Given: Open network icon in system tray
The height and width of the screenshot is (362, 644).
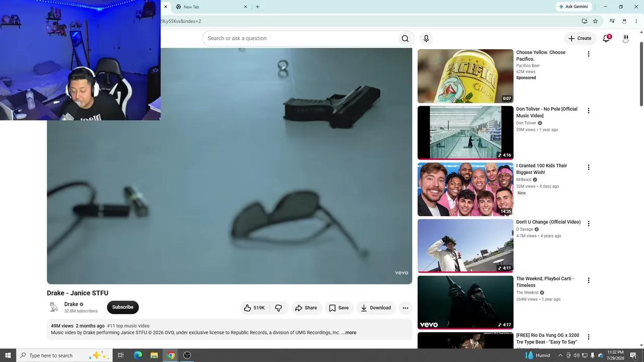Looking at the screenshot, I should click(x=584, y=355).
